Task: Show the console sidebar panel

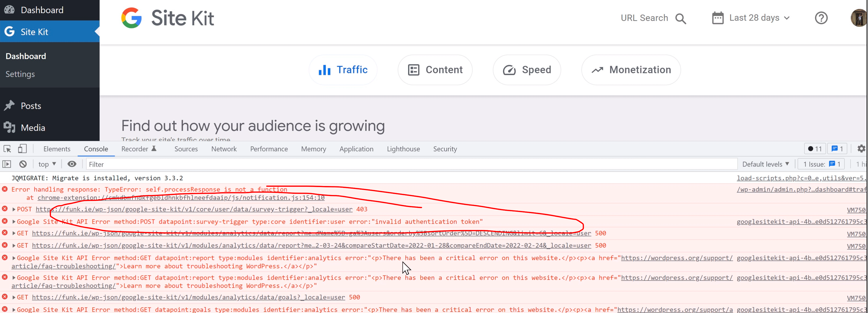Action: [7, 164]
